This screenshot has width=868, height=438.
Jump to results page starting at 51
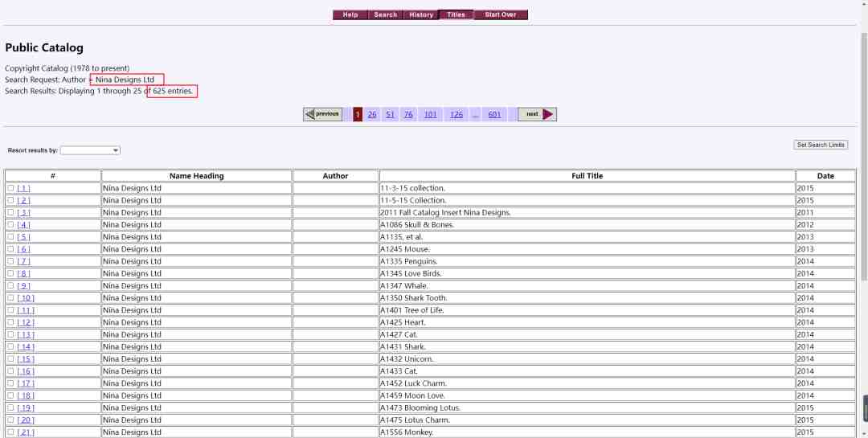point(390,115)
